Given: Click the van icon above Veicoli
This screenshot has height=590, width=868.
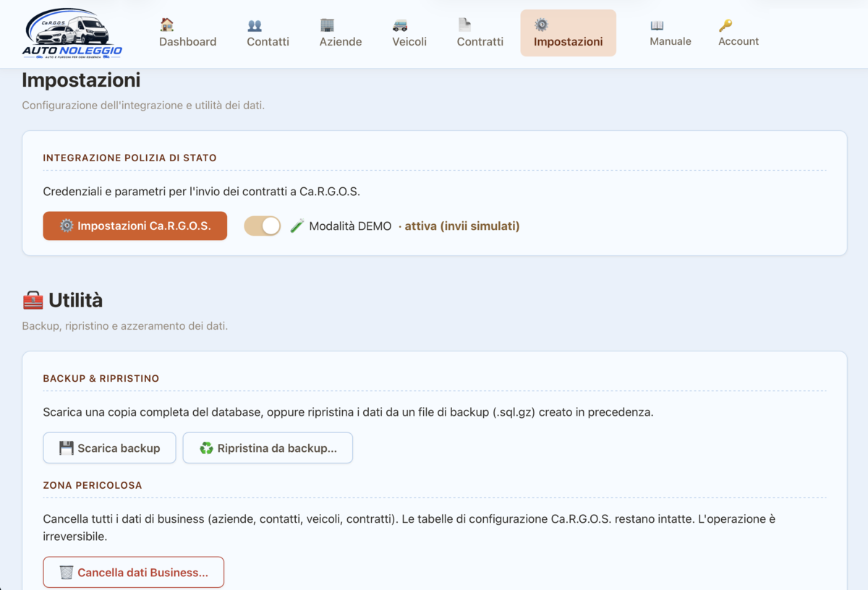Looking at the screenshot, I should click(x=400, y=25).
